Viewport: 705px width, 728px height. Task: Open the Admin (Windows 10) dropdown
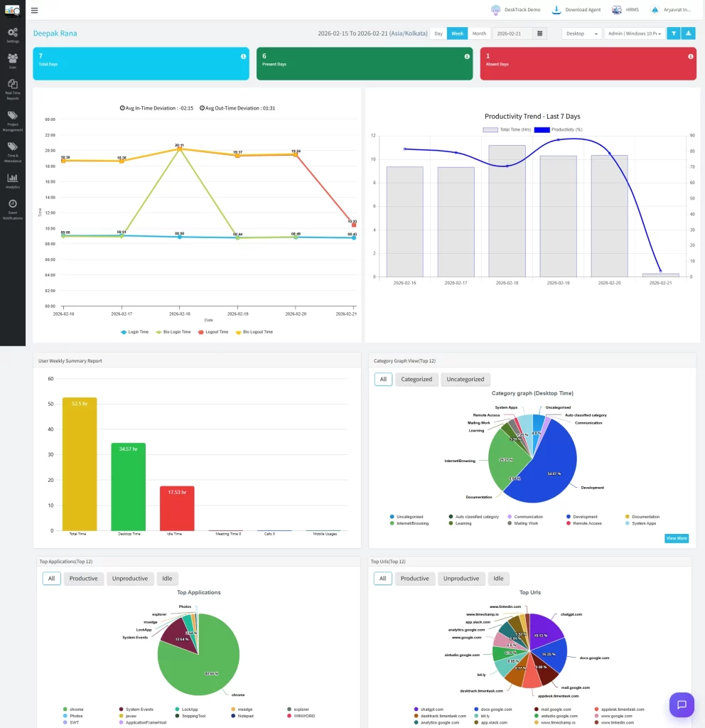pos(635,33)
